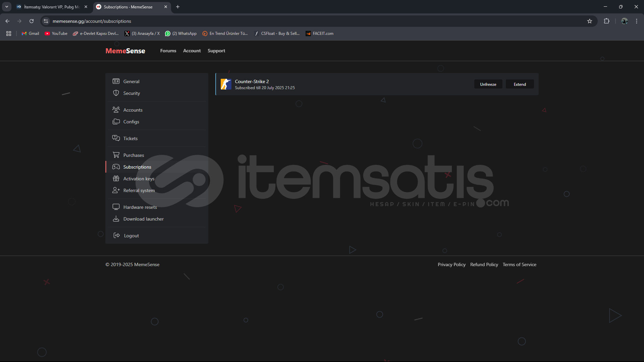Click the General card icon in sidebar

[x=116, y=81]
